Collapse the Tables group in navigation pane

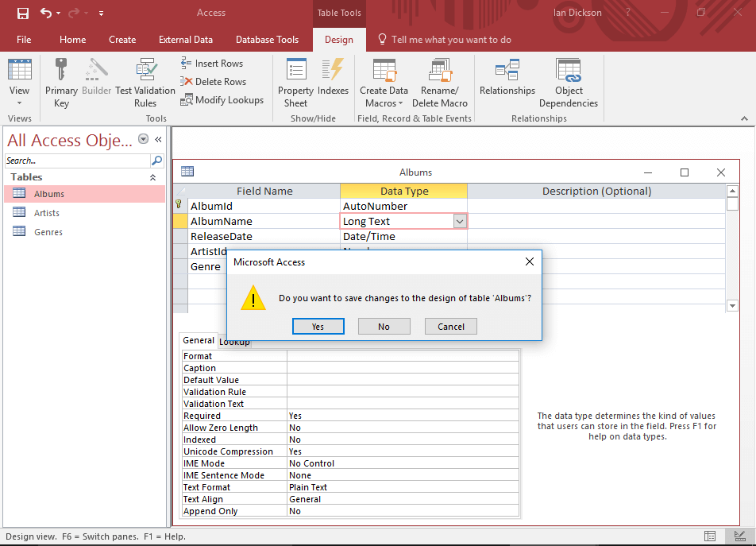coord(153,177)
